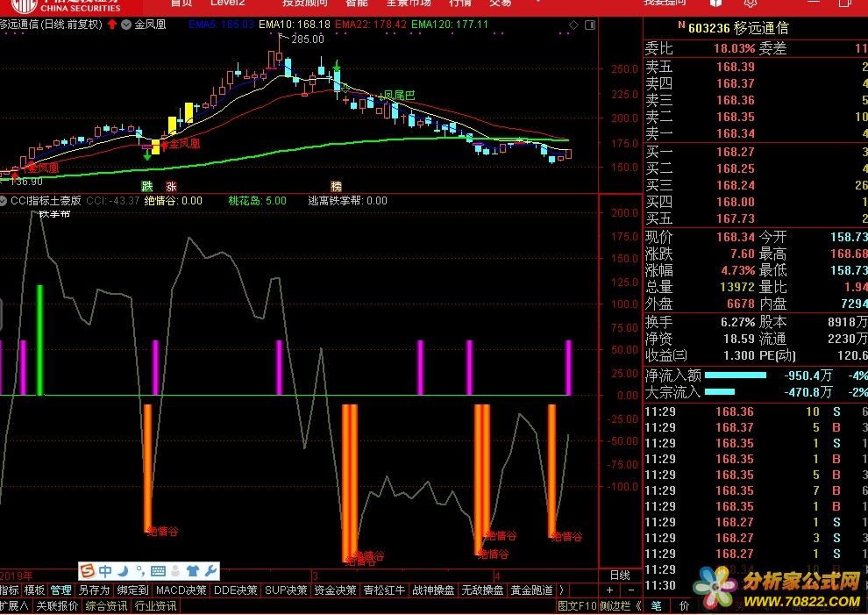The image size is (868, 615).
Task: Click 净流入额 cyan bar
Action: [735, 375]
